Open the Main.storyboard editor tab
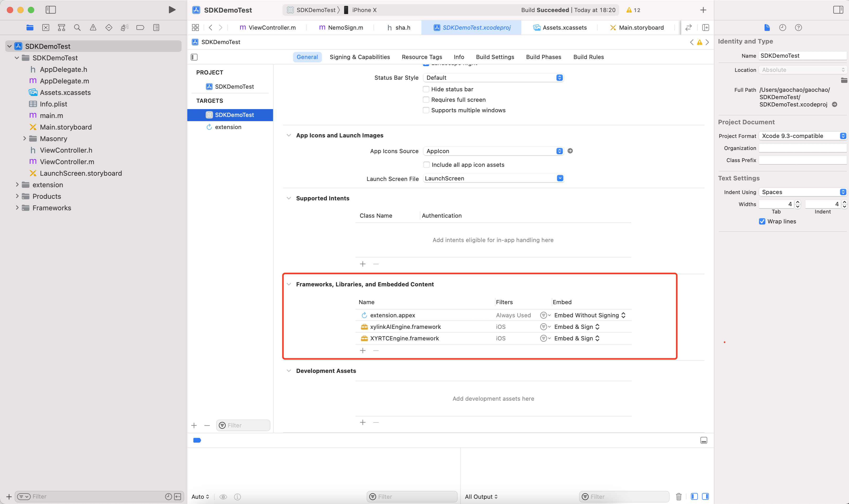The height and width of the screenshot is (504, 849). pos(636,28)
